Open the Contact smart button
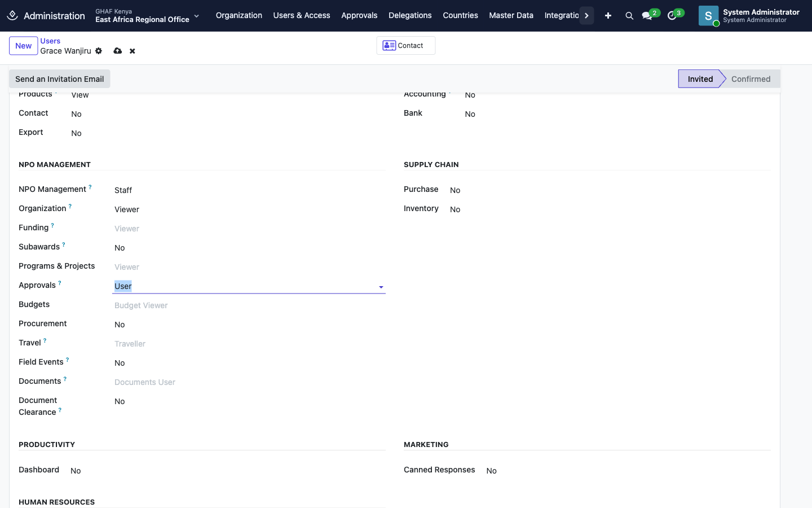The width and height of the screenshot is (812, 508). click(405, 46)
